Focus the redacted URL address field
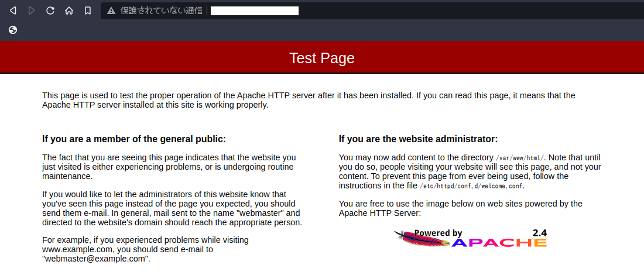The height and width of the screenshot is (275, 644). point(255,11)
